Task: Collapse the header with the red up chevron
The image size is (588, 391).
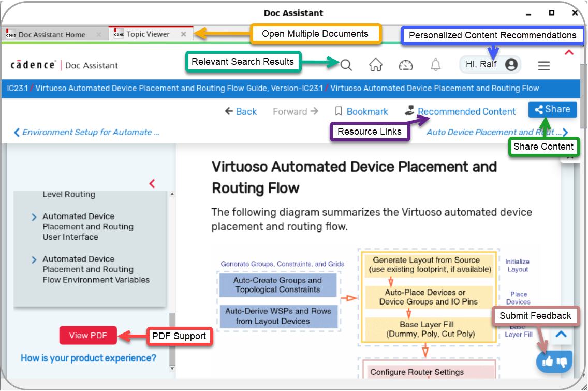Action: click(x=569, y=52)
